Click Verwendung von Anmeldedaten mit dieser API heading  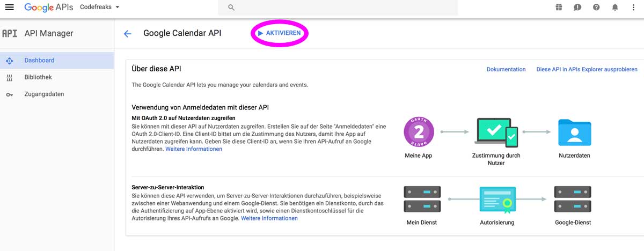[200, 107]
